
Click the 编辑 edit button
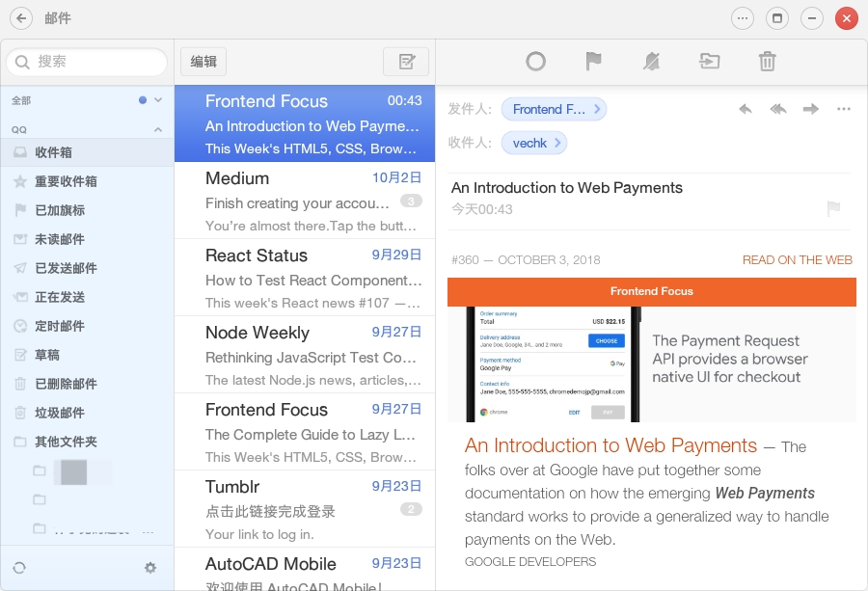203,62
